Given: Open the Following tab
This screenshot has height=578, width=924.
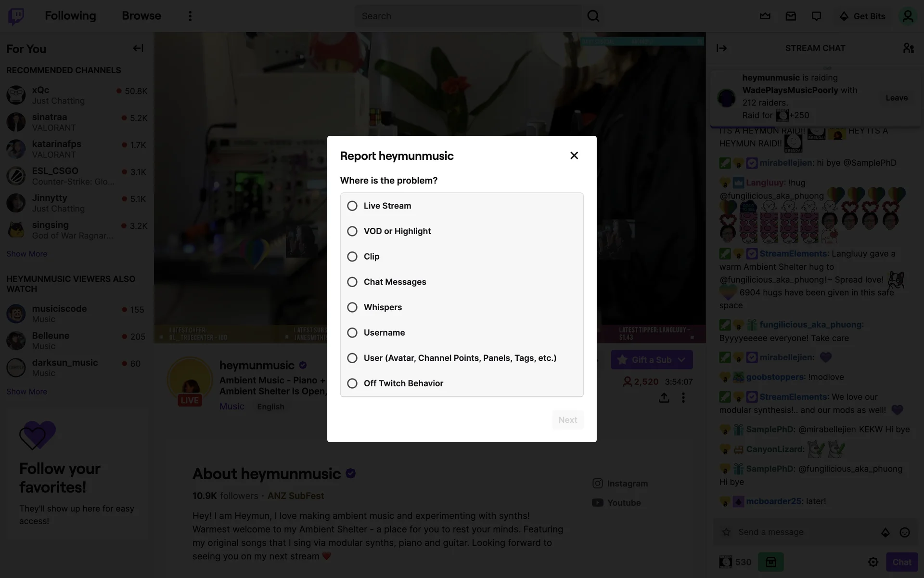Looking at the screenshot, I should [70, 16].
